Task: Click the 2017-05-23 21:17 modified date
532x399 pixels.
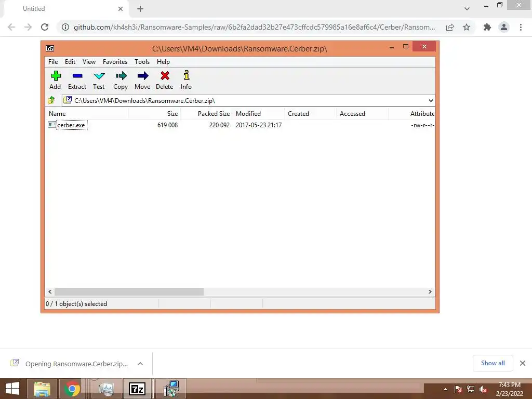Action: [259, 125]
